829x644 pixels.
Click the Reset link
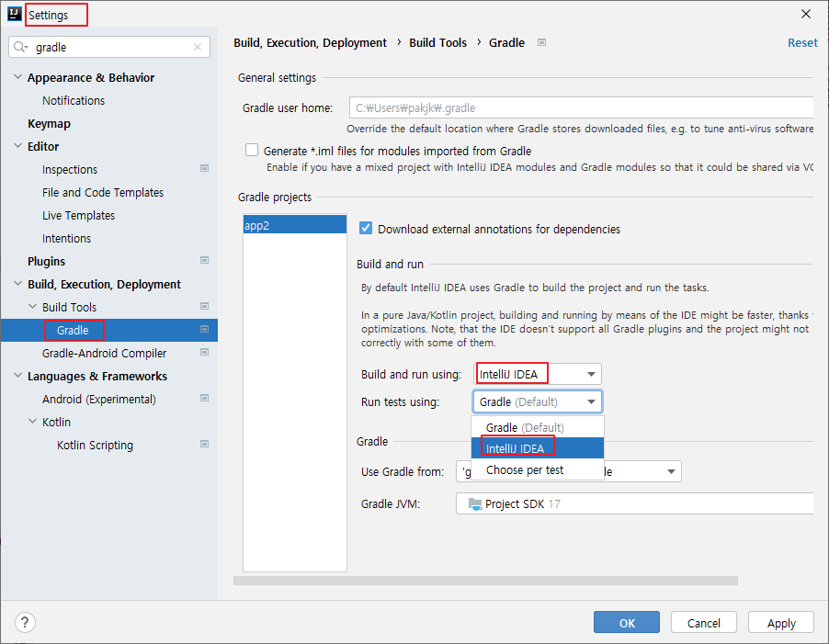coord(802,43)
